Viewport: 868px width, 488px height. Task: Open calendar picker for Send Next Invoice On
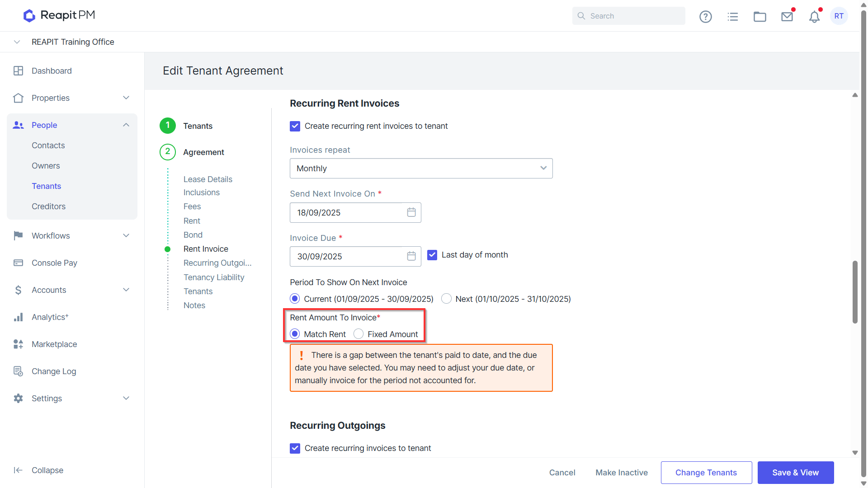click(x=411, y=212)
